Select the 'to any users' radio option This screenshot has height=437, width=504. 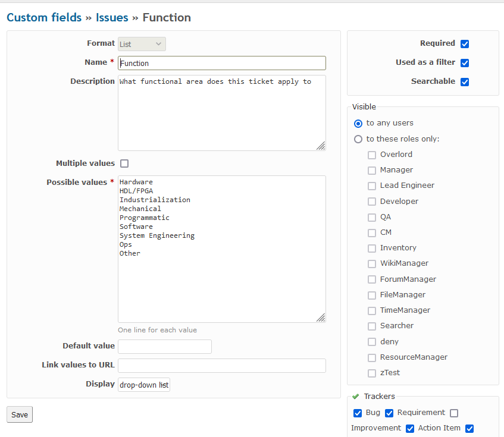click(358, 123)
